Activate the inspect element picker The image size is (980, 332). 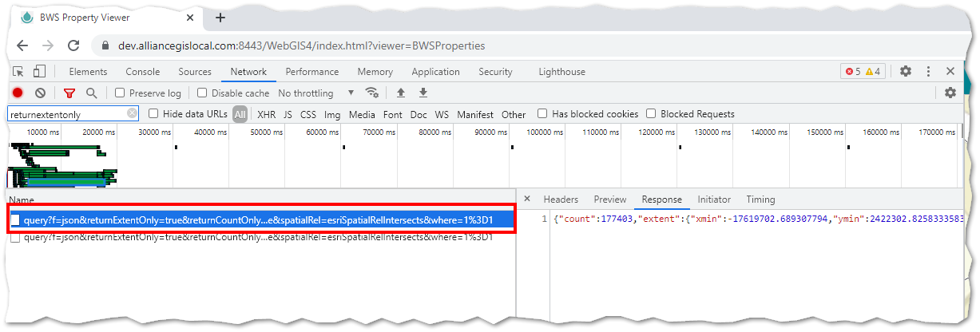coord(18,72)
